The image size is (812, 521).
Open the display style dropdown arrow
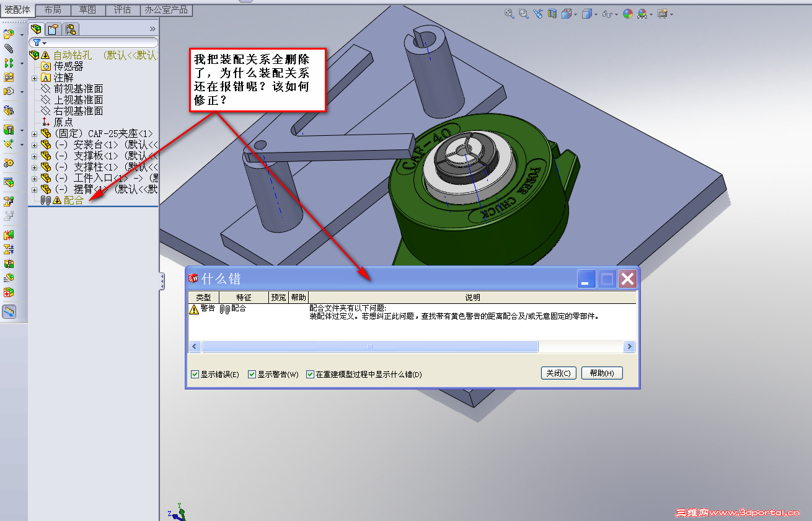click(x=596, y=13)
